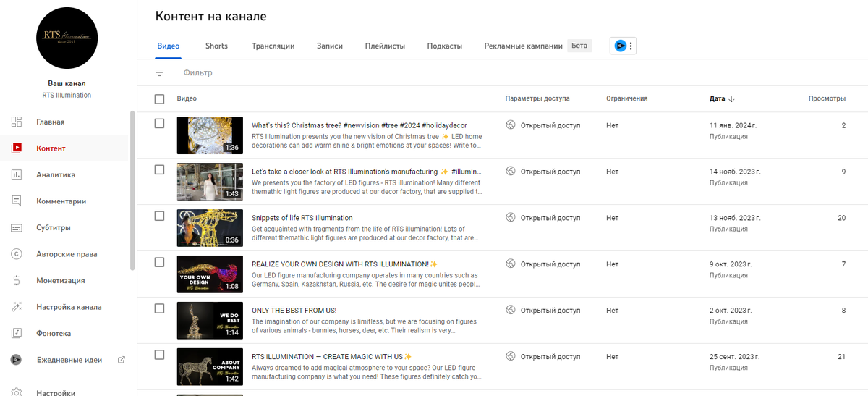Image resolution: width=868 pixels, height=396 pixels.
Task: Check the box for ONLY THE BEST video
Action: [x=159, y=308]
